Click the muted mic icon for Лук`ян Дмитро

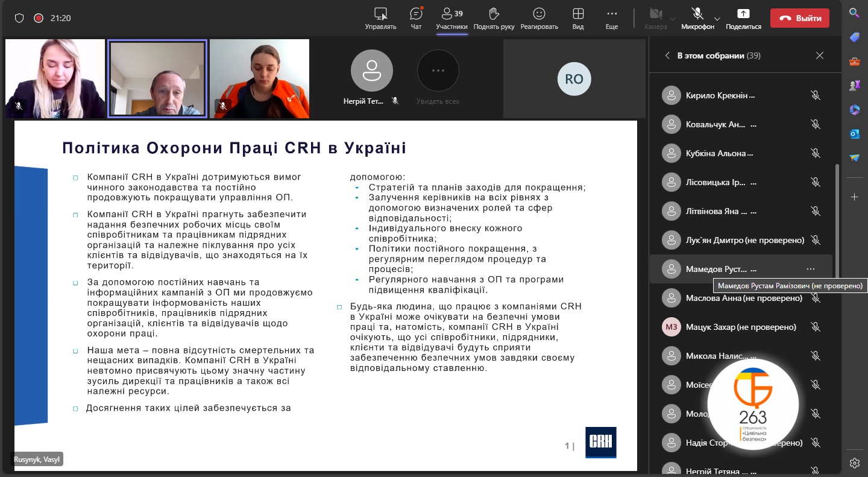816,240
